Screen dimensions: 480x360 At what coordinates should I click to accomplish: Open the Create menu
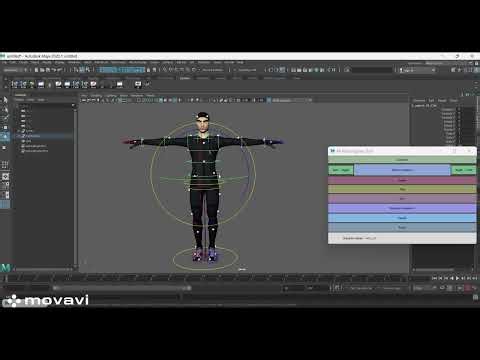point(23,62)
